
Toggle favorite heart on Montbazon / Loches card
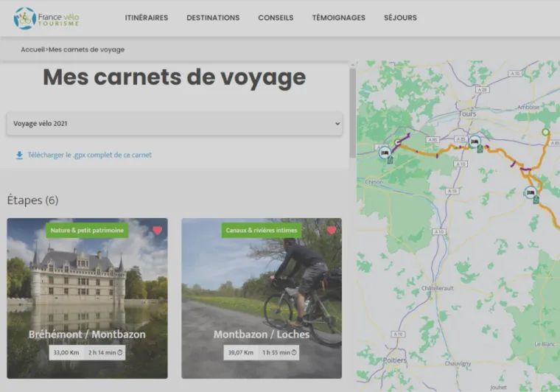pyautogui.click(x=332, y=231)
